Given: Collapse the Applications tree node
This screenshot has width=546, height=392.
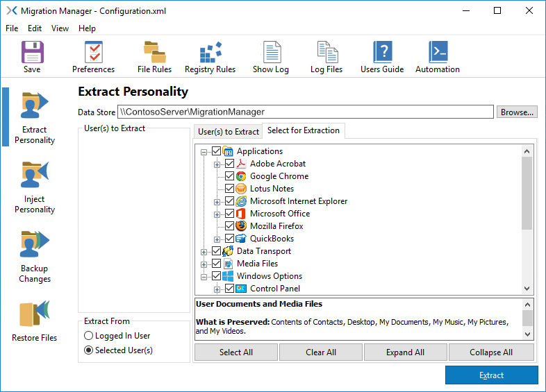Looking at the screenshot, I should pos(204,151).
